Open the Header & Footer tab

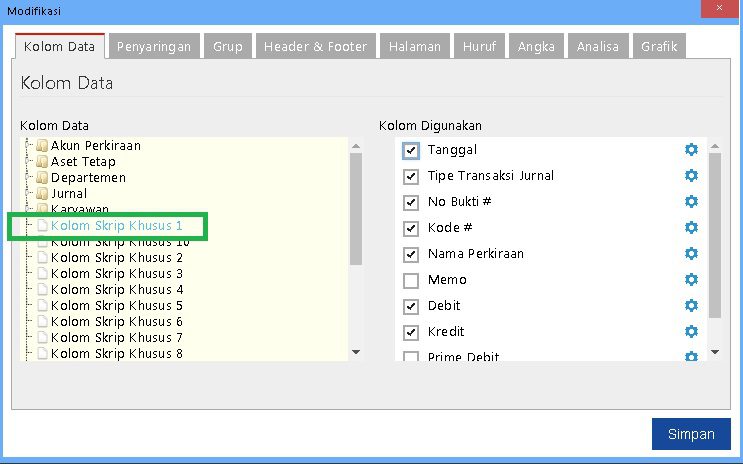316,46
